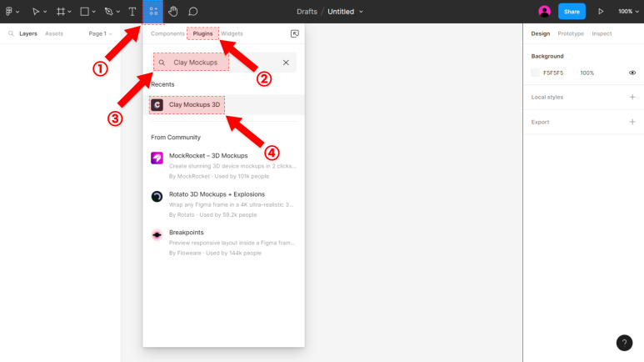Open the background color swatch

pos(535,73)
